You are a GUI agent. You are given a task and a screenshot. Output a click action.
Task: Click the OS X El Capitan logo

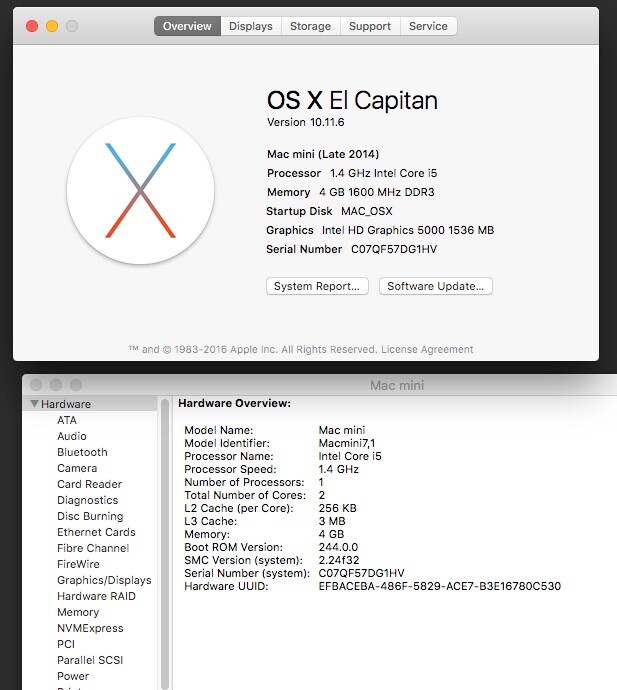[x=140, y=191]
